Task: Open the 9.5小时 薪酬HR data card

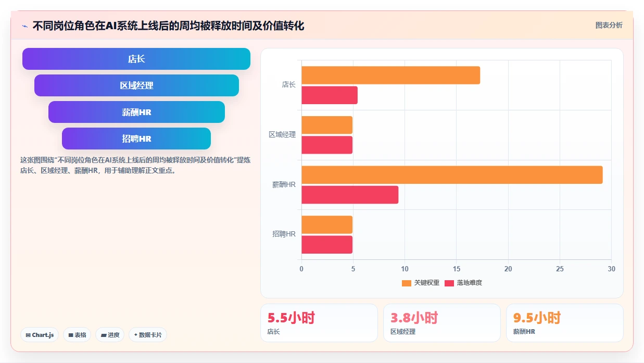Action: (565, 323)
